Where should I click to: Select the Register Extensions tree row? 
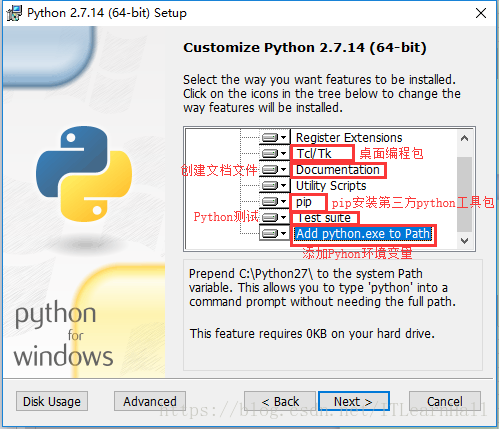click(349, 137)
